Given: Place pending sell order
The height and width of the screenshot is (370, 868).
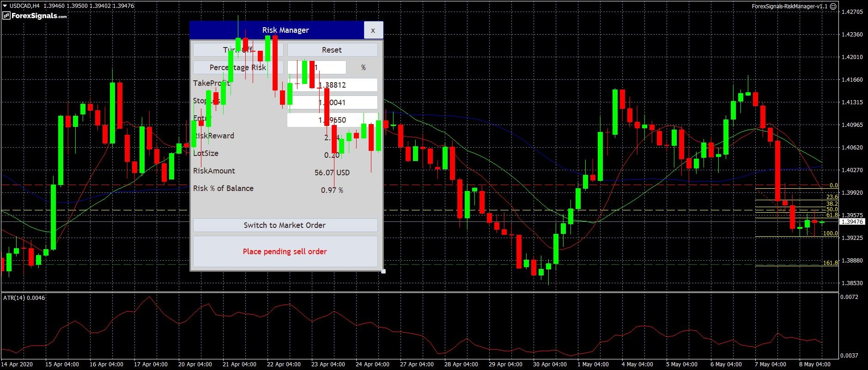Looking at the screenshot, I should (285, 251).
